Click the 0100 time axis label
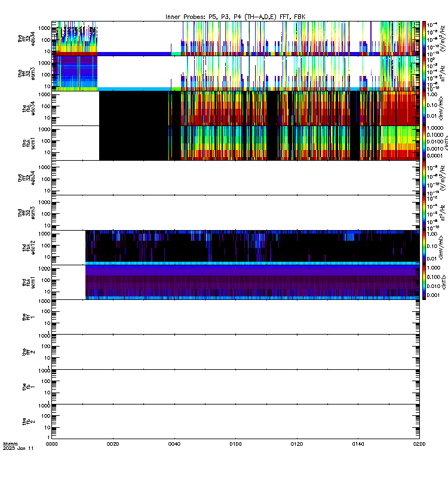 (x=235, y=444)
